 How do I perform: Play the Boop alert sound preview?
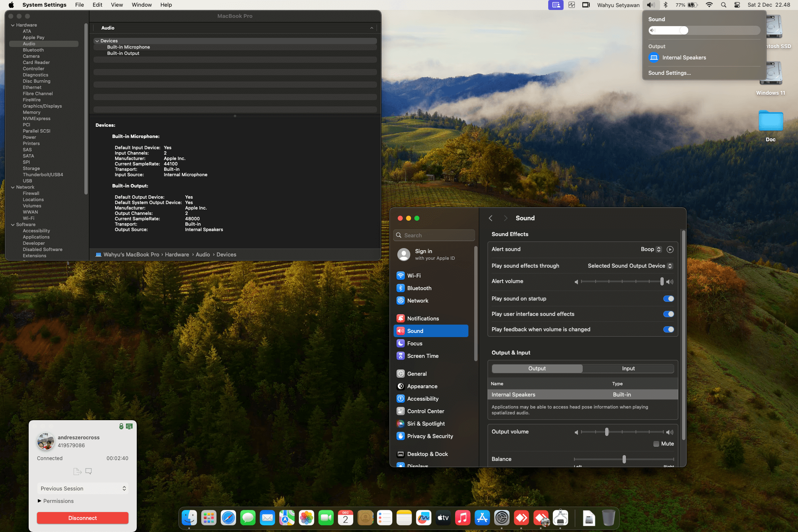[670, 249]
